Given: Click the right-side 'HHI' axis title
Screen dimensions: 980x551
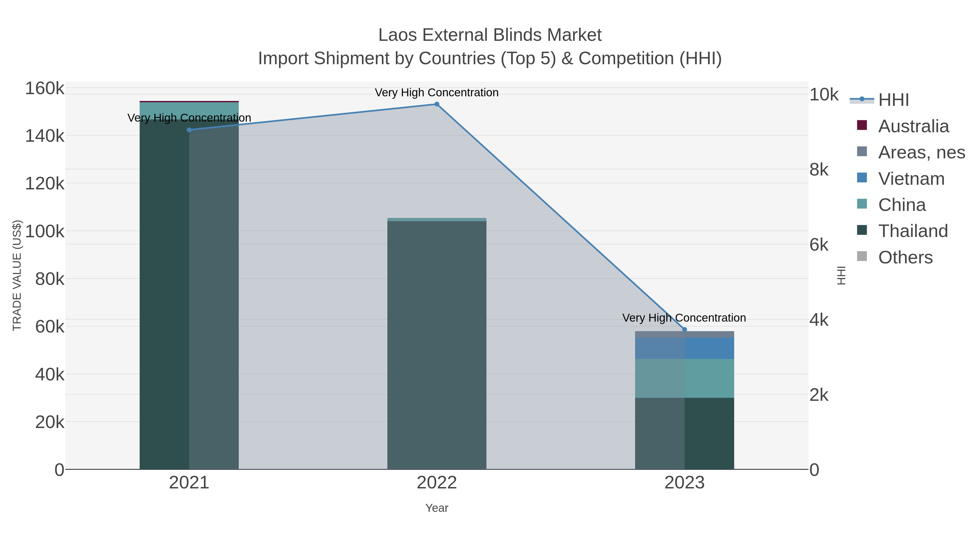Looking at the screenshot, I should [x=841, y=275].
